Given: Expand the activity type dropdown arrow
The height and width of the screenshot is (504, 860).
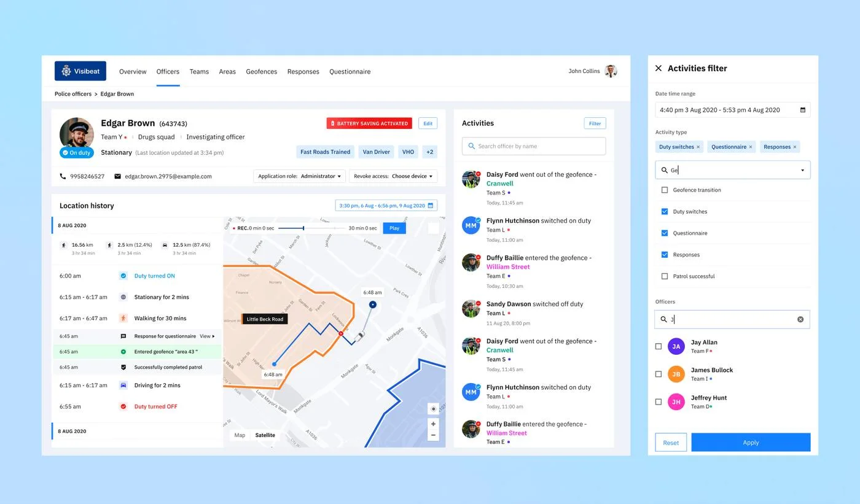Looking at the screenshot, I should point(802,171).
